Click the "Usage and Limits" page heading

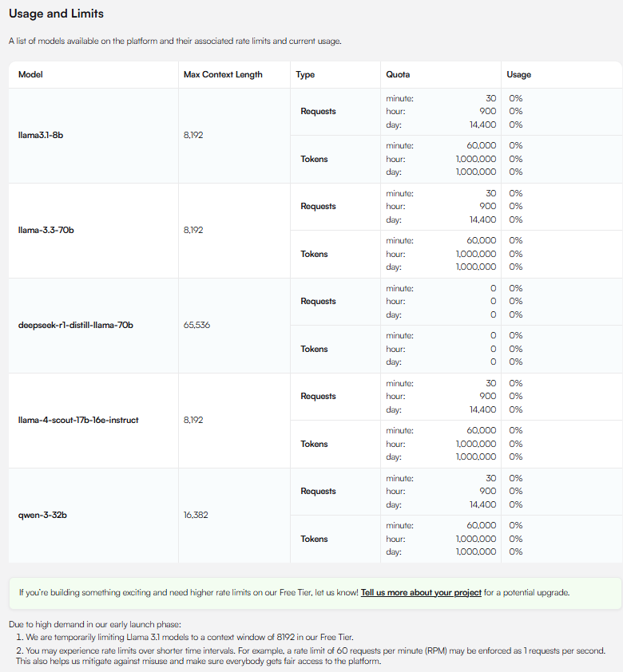[x=56, y=14]
